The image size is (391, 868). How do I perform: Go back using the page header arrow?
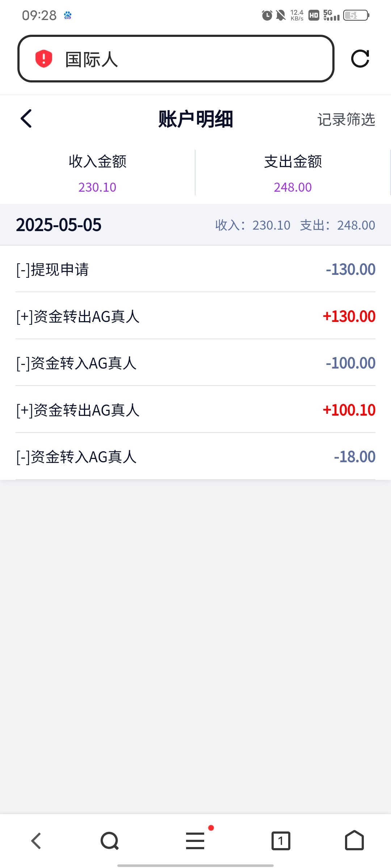point(26,119)
